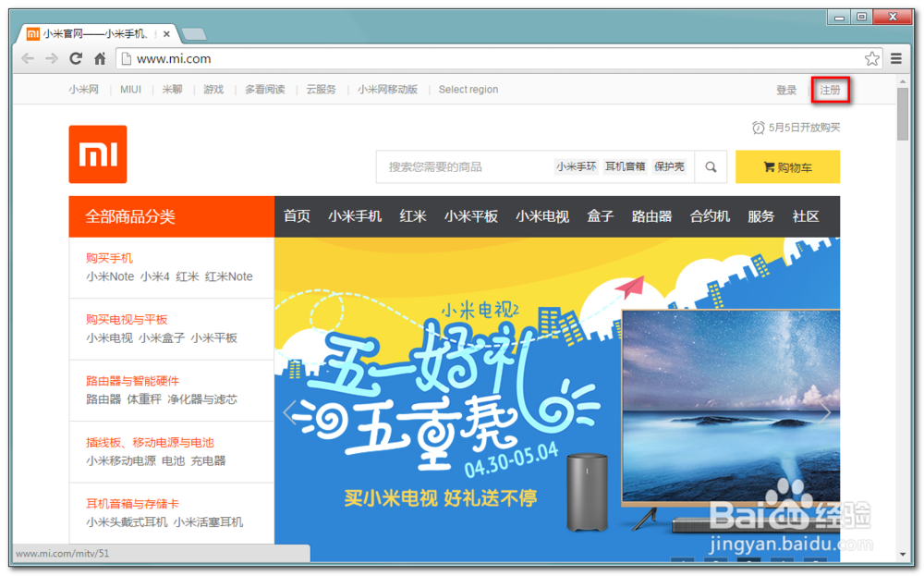Image resolution: width=924 pixels, height=576 pixels.
Task: Click 净化器与滤芯 in sidebar
Action: tap(202, 399)
